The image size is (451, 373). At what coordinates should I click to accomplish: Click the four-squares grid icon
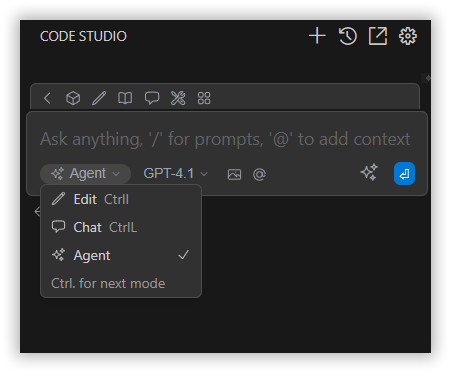204,98
